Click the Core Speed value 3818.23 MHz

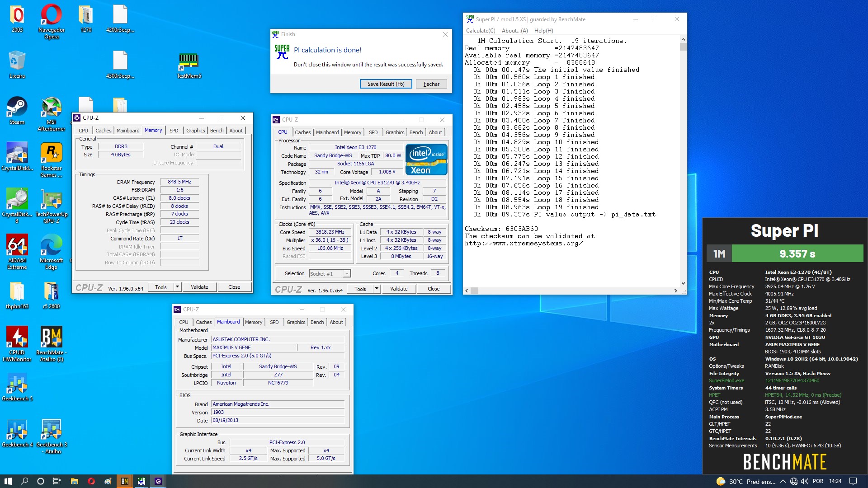pos(330,232)
